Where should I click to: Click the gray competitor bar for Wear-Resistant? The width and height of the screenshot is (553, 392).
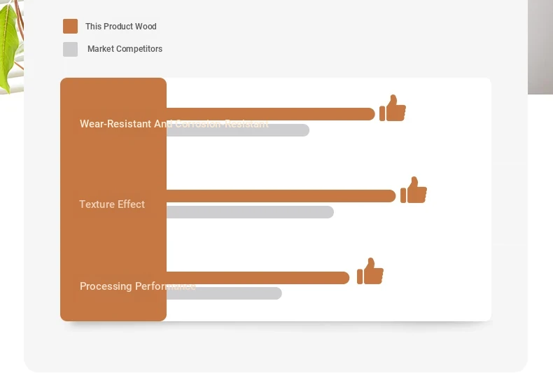(238, 130)
